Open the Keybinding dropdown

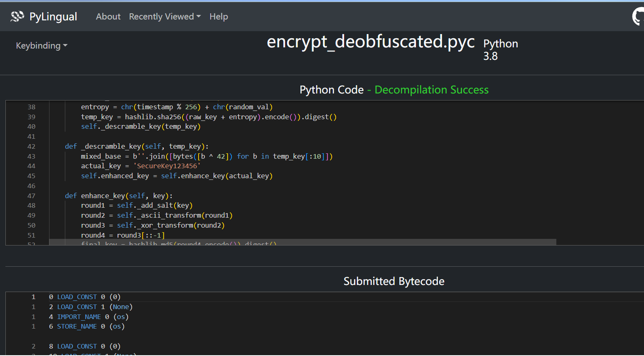42,46
